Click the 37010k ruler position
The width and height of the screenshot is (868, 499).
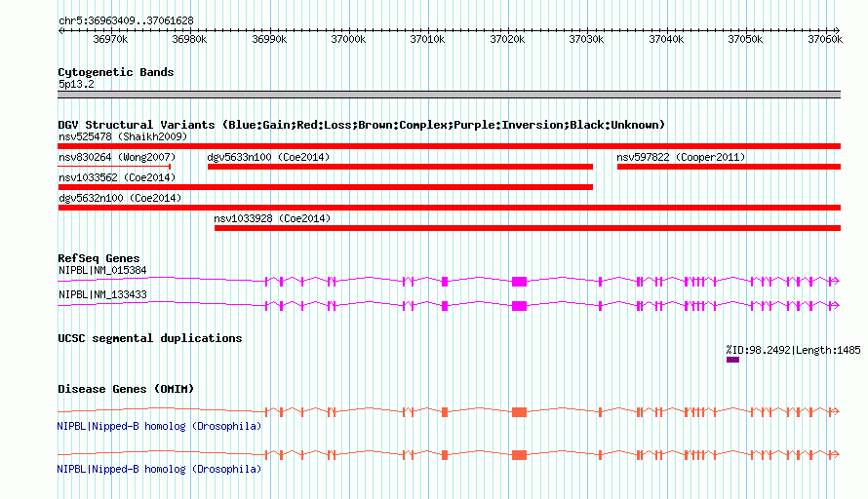point(427,39)
